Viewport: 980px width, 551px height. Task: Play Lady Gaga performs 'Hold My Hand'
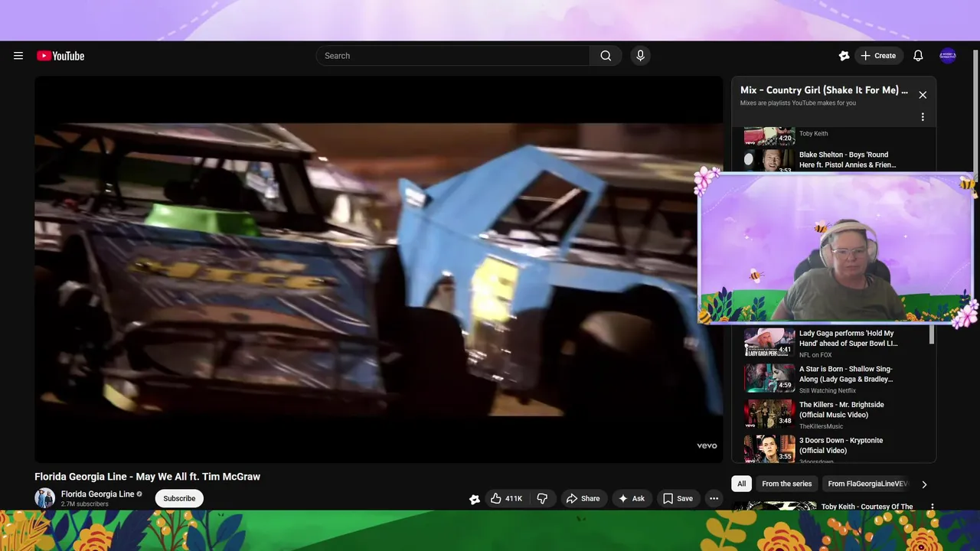click(x=848, y=338)
